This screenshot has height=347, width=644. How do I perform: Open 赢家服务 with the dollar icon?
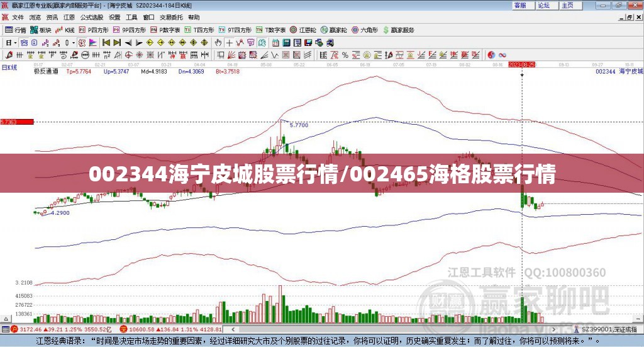398,30
